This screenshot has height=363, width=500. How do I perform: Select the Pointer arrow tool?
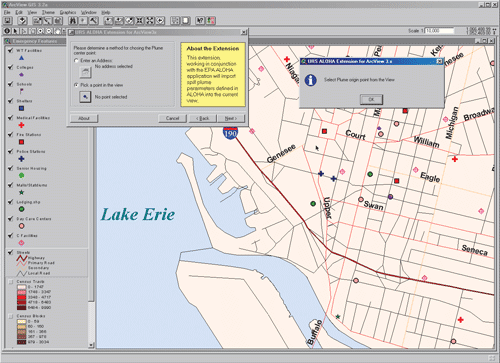(x=15, y=31)
